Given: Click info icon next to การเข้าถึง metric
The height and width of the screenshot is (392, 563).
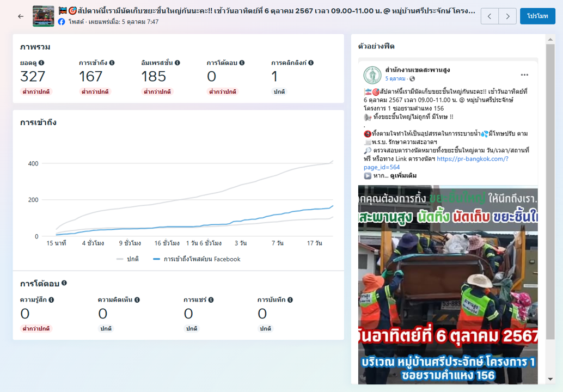Looking at the screenshot, I should pyautogui.click(x=112, y=63).
